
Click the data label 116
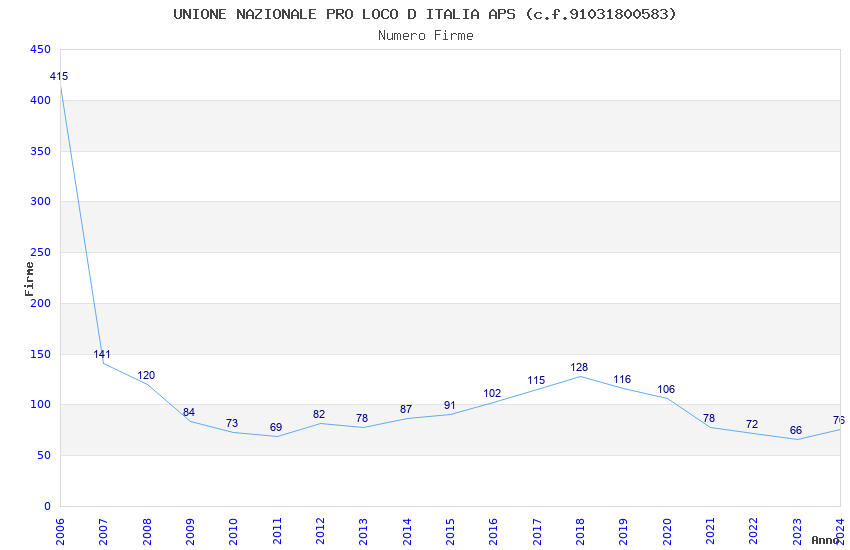622,379
